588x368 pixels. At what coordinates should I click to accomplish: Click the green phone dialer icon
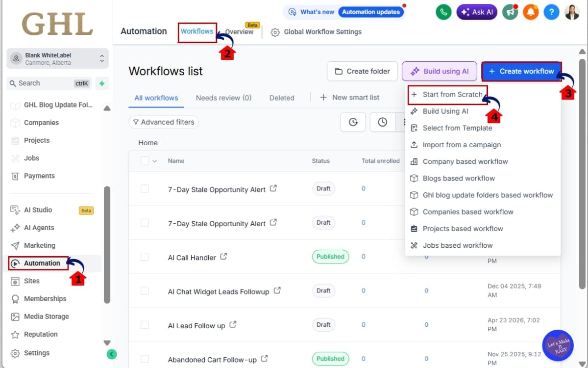(x=443, y=12)
